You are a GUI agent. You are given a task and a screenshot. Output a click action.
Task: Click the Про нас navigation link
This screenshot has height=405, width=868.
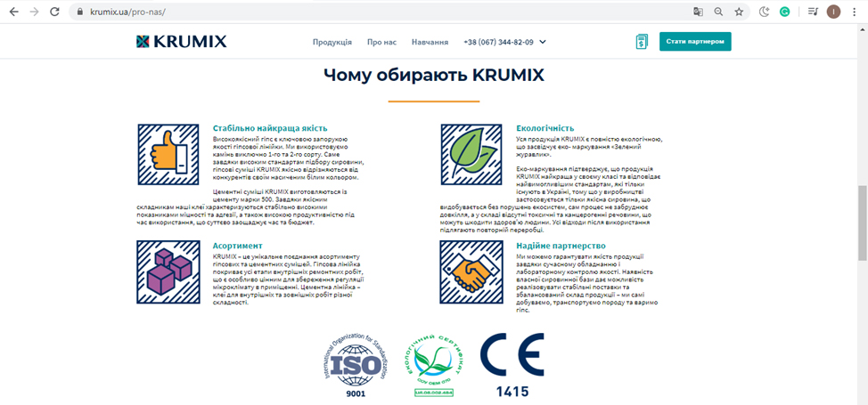pos(381,42)
